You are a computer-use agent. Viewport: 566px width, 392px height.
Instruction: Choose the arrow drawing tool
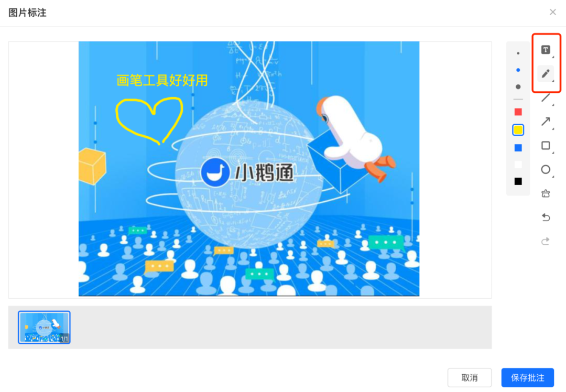click(546, 122)
